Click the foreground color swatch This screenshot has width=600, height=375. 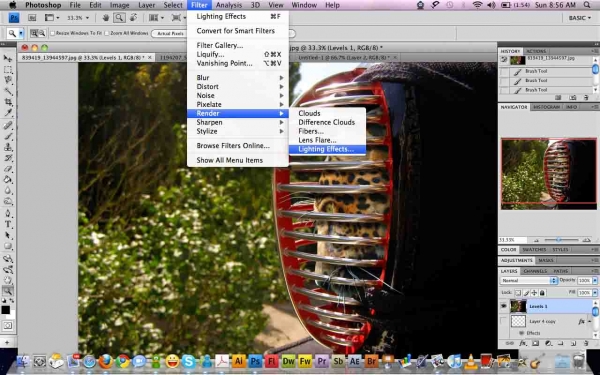(5, 310)
